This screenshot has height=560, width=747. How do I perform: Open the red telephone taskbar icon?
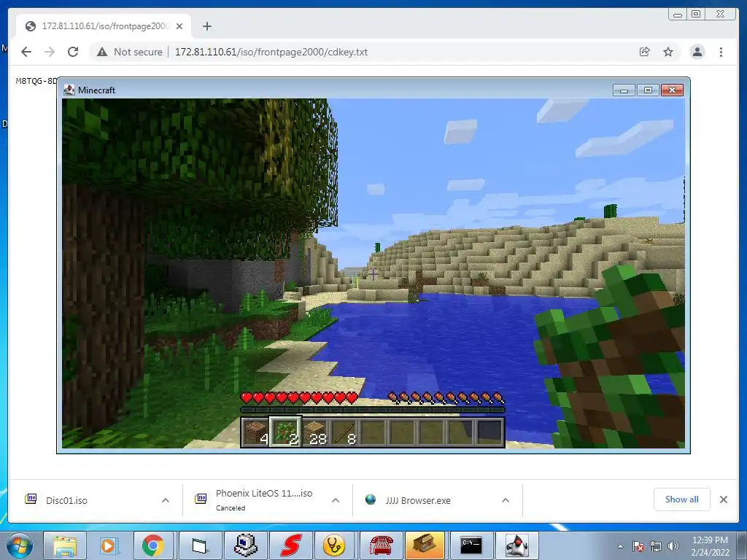click(x=381, y=545)
